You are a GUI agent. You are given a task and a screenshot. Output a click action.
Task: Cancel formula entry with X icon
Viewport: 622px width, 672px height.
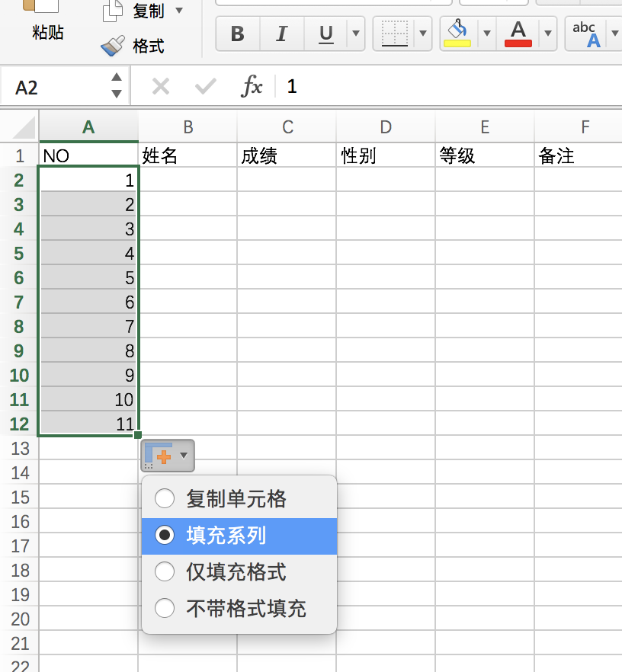(161, 87)
